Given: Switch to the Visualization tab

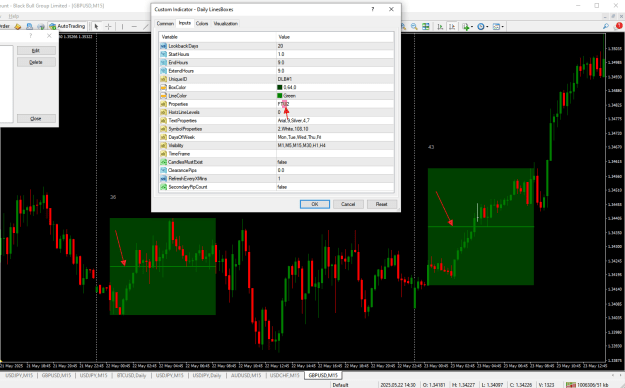Looking at the screenshot, I should click(x=226, y=24).
